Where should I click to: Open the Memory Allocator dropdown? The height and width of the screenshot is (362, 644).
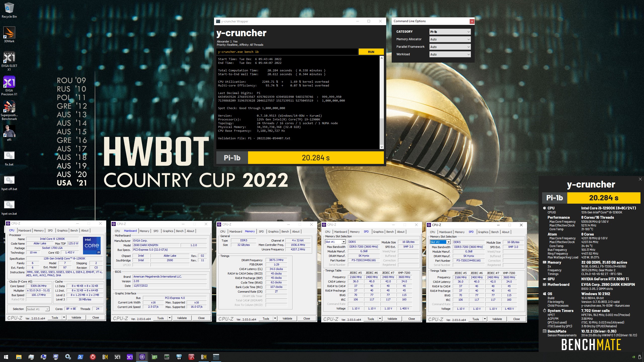[450, 39]
